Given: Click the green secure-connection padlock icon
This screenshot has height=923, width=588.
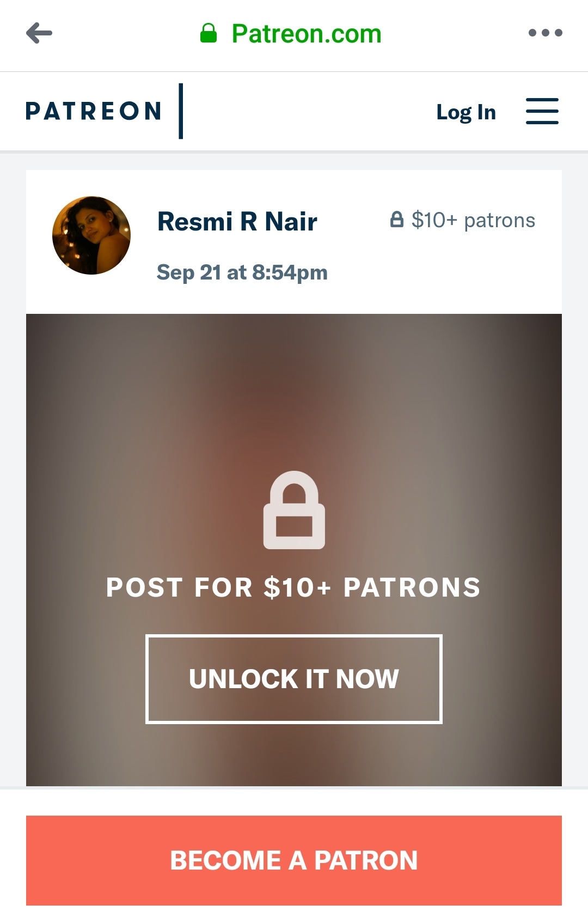Looking at the screenshot, I should (x=209, y=34).
